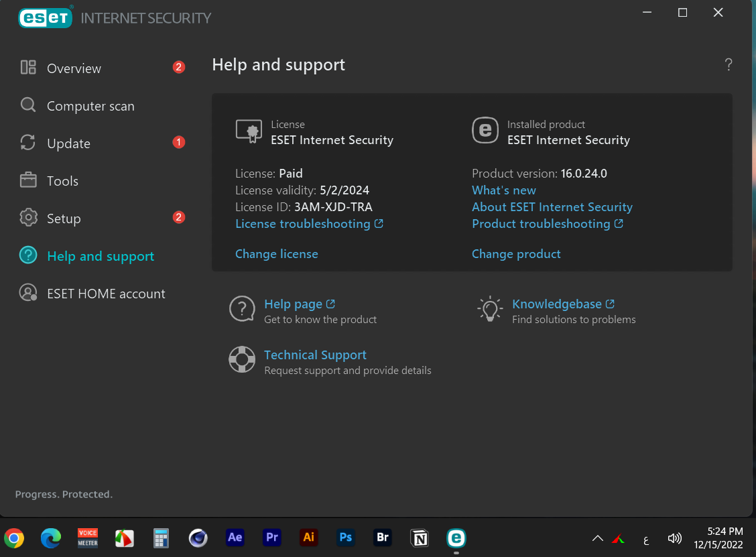Viewport: 756px width, 557px height.
Task: Click the red badge next to Overview
Action: (178, 67)
